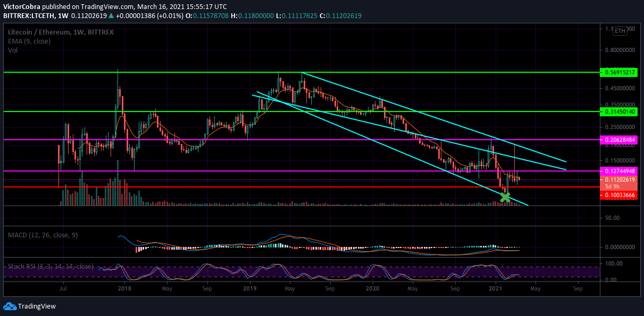
Task: Click the 0.56915217 green price label
Action: [x=619, y=72]
